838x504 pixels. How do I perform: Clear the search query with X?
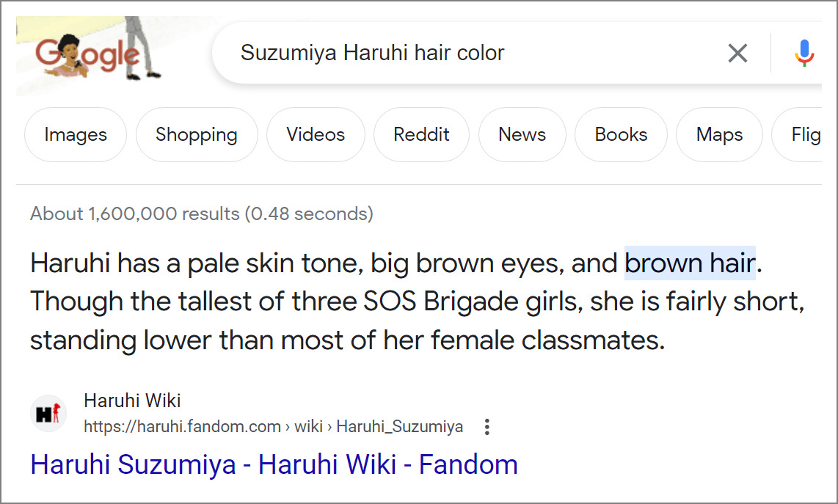pos(737,53)
